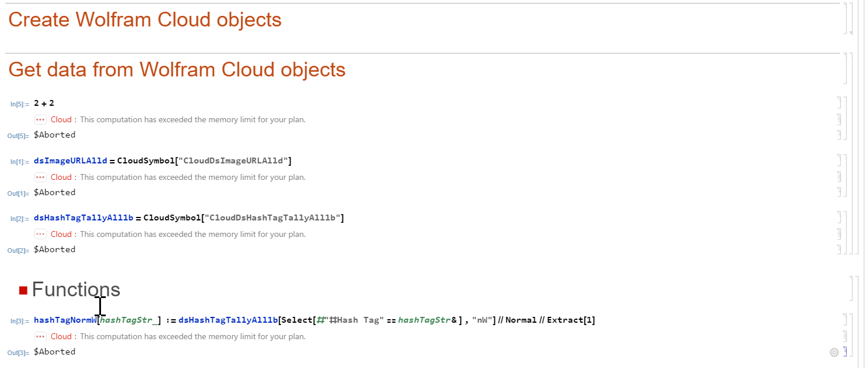Click the Create Wolfram Cloud objects heading

tap(145, 19)
